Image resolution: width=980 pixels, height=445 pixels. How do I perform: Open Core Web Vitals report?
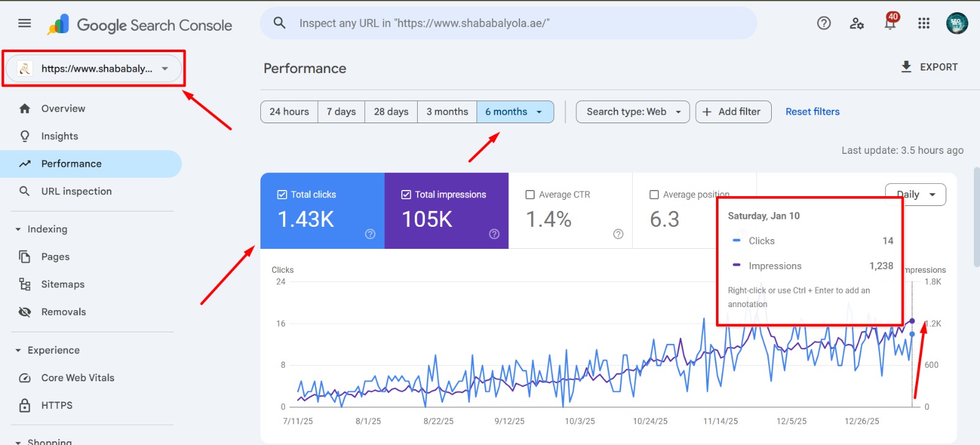click(x=78, y=378)
